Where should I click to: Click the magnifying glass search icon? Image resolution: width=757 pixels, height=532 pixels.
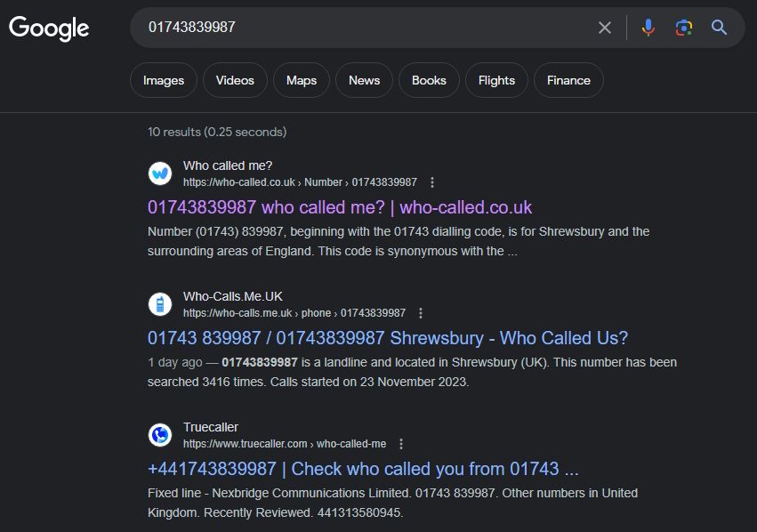[x=719, y=28]
